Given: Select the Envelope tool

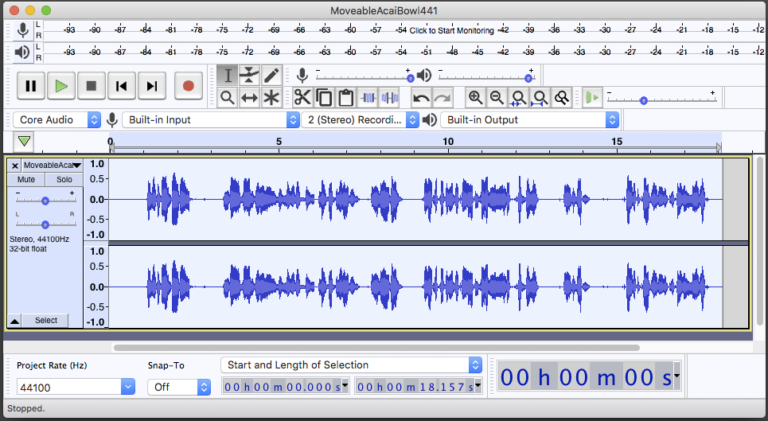Looking at the screenshot, I should (249, 75).
